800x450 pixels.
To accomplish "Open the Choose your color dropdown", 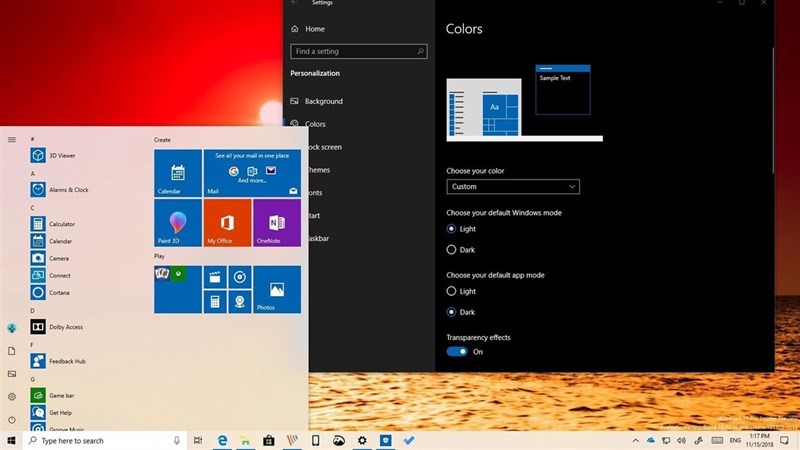I will 512,187.
